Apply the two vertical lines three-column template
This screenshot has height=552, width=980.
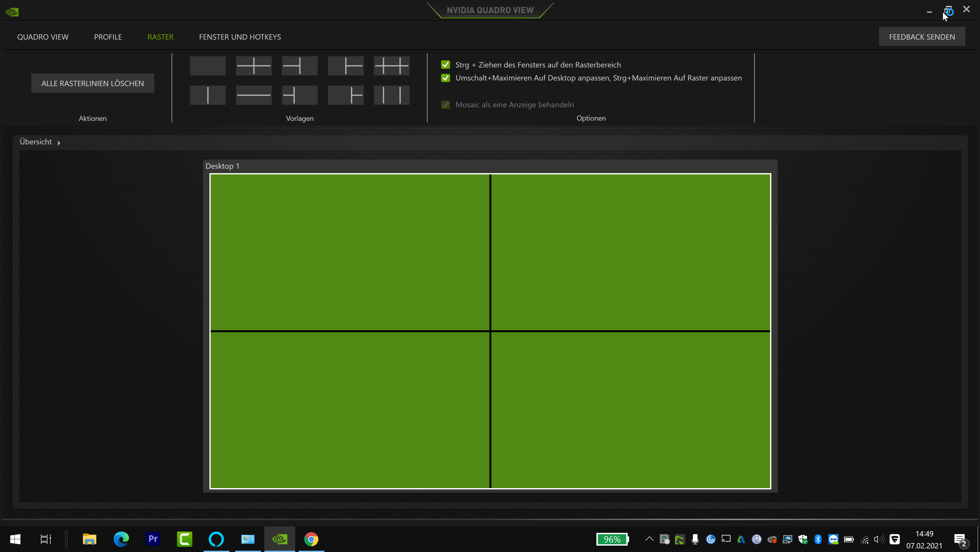tap(392, 95)
